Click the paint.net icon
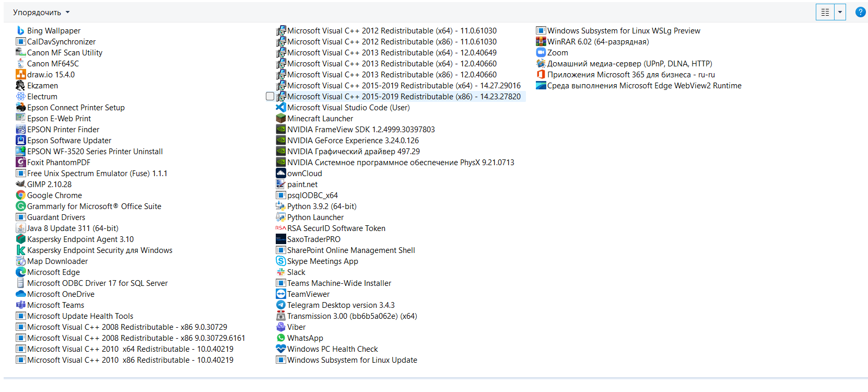 click(x=281, y=185)
